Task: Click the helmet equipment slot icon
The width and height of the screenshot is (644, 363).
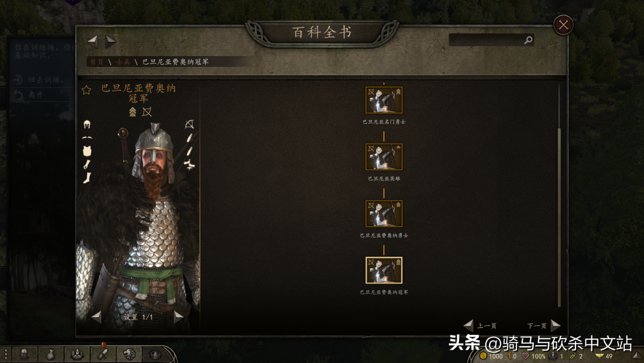Action: (87, 124)
